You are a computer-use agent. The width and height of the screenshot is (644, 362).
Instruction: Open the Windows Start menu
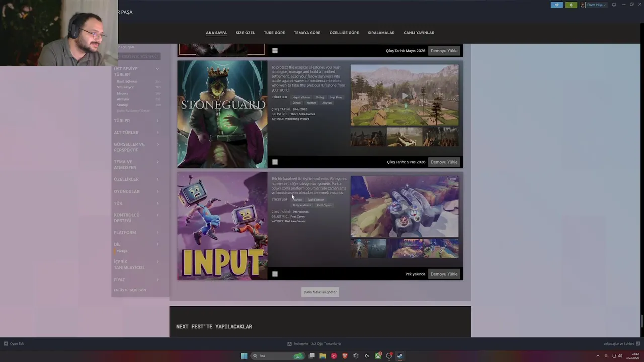pyautogui.click(x=244, y=356)
